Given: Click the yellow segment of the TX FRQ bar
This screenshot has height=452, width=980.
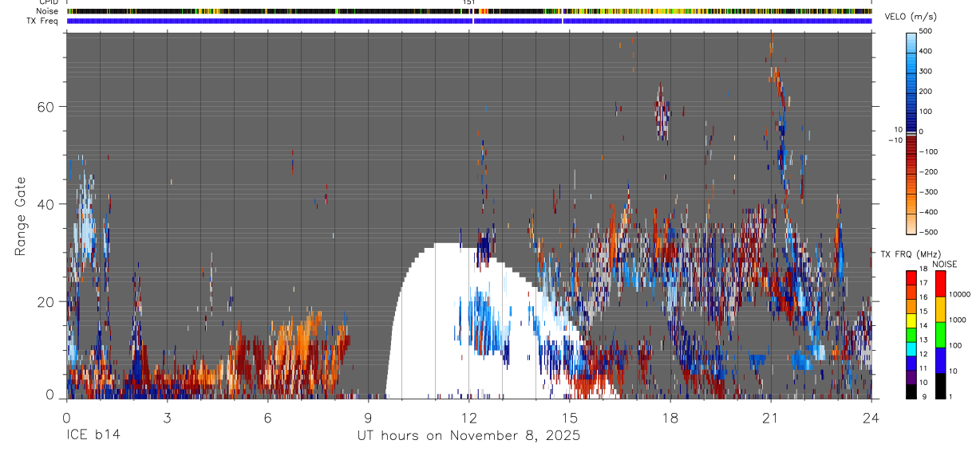Looking at the screenshot, I should pos(911,319).
